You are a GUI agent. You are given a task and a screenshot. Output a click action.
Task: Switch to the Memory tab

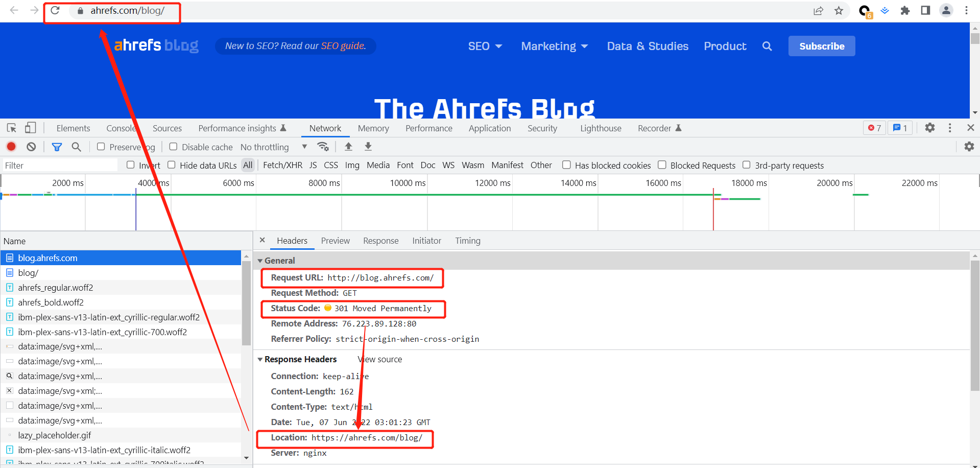point(373,128)
